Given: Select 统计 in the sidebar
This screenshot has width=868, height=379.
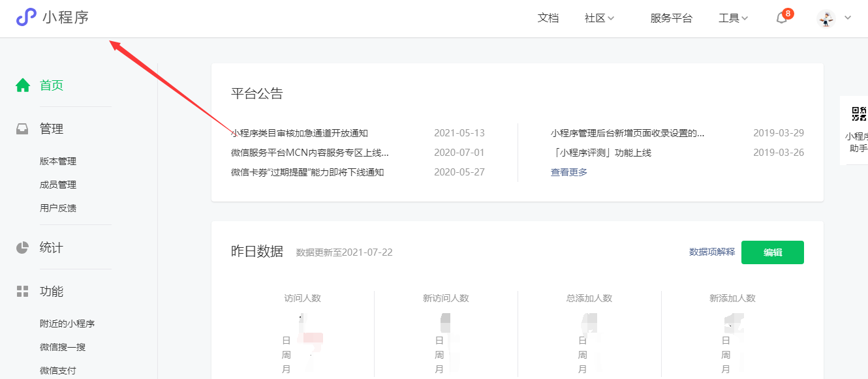Looking at the screenshot, I should click(52, 248).
